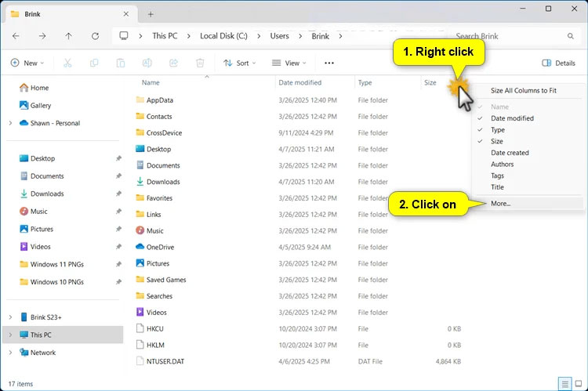Screen dimensions: 588x391
Task: Click the Refresh icon beside address bar
Action: click(95, 36)
